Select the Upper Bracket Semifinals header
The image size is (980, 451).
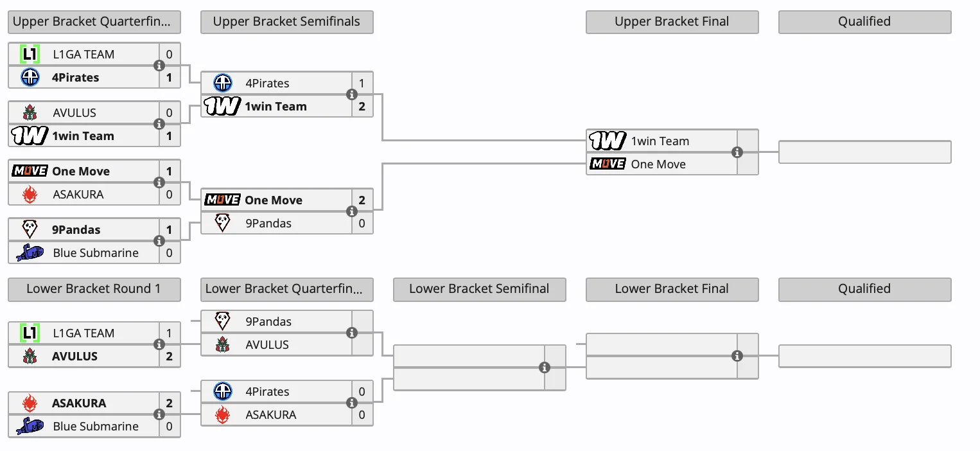click(x=286, y=22)
